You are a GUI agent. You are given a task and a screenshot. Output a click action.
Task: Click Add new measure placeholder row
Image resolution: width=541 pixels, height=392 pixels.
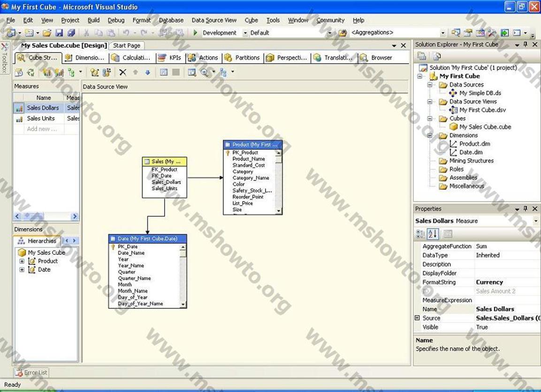tap(46, 129)
